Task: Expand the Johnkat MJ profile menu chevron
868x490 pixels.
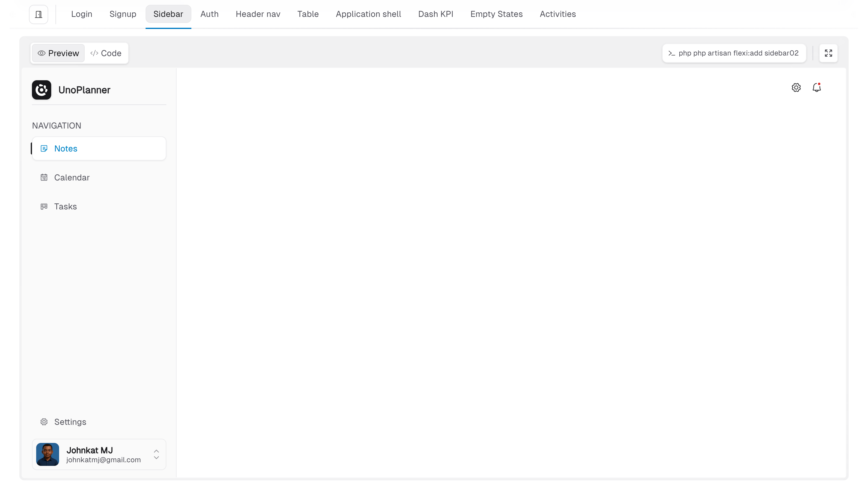Action: click(x=156, y=458)
